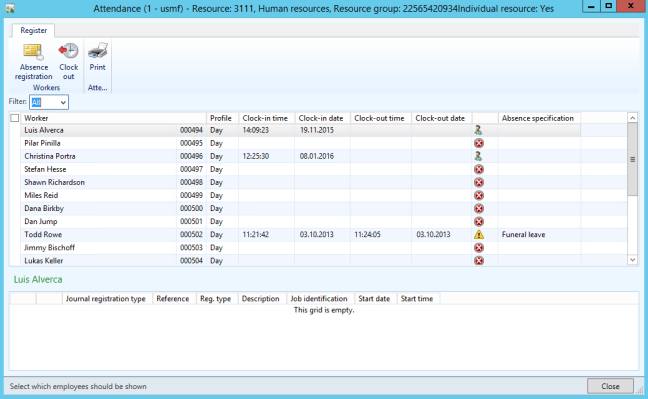Select worker Miles Reid
Viewport: 648px width, 399px height.
point(41,196)
